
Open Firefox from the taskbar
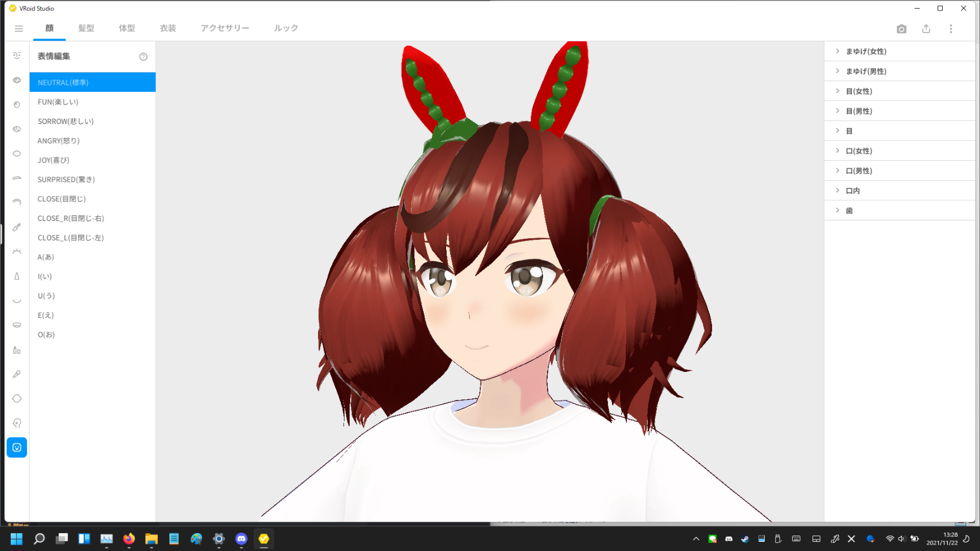[129, 539]
